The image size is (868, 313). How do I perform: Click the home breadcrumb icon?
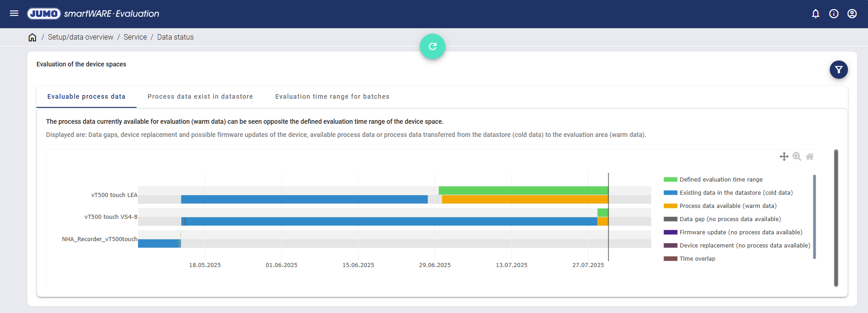32,37
